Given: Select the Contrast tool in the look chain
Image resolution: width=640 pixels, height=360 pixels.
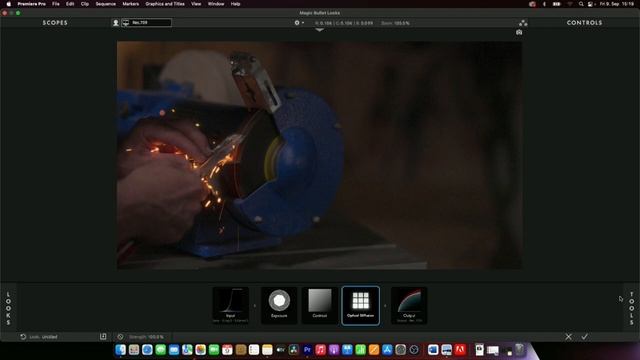Looking at the screenshot, I should coord(320,305).
